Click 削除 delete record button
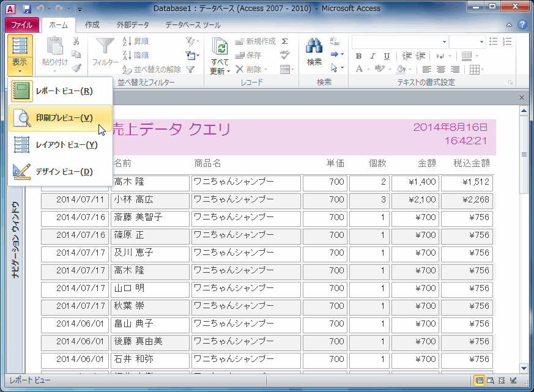Viewport: 534px width, 392px height. [248, 70]
